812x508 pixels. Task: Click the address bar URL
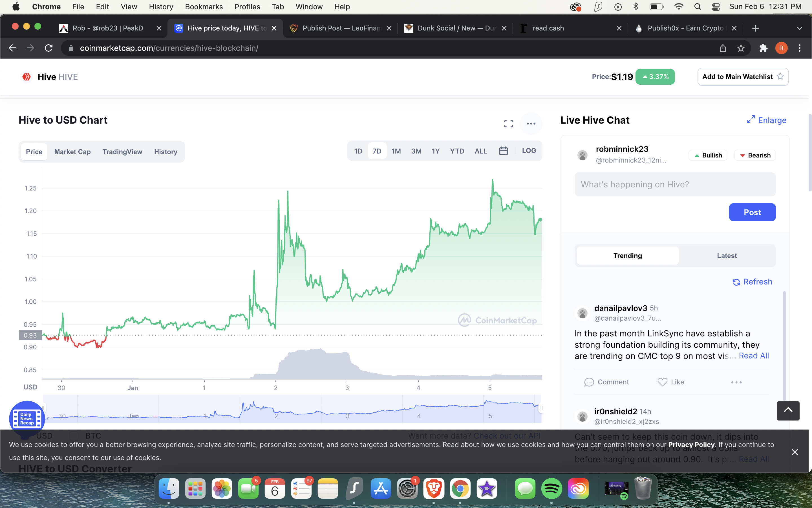(x=169, y=48)
